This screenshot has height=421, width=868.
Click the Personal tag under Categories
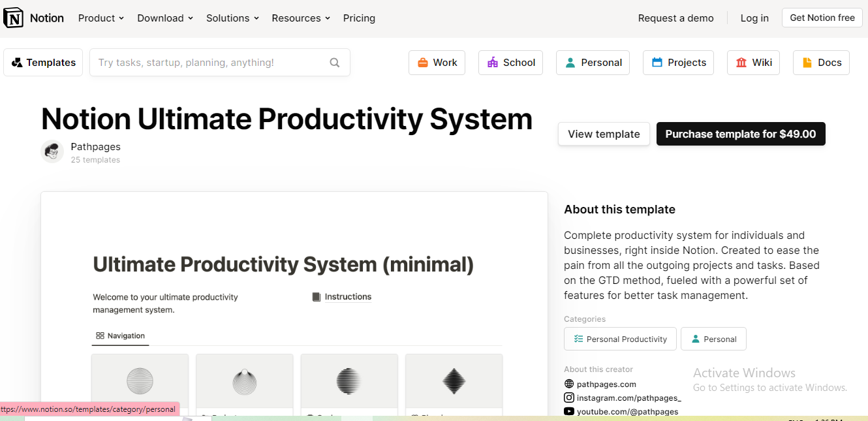click(x=713, y=339)
